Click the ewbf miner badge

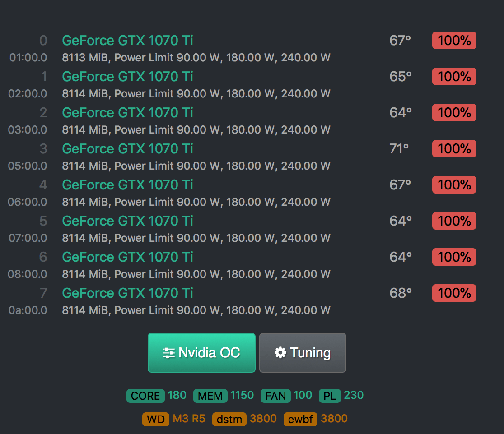pyautogui.click(x=301, y=420)
